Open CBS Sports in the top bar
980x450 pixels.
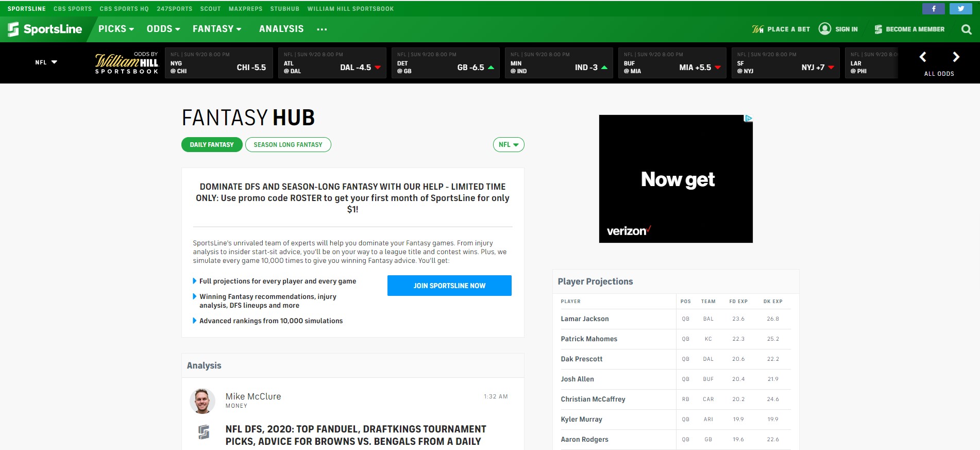coord(73,9)
